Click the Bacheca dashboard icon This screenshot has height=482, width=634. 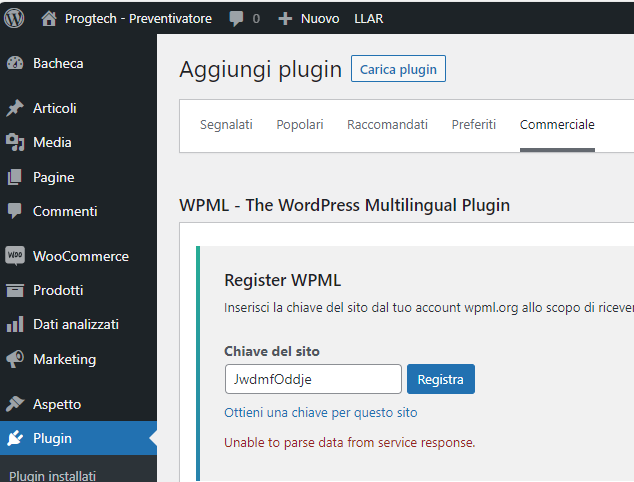(15, 63)
